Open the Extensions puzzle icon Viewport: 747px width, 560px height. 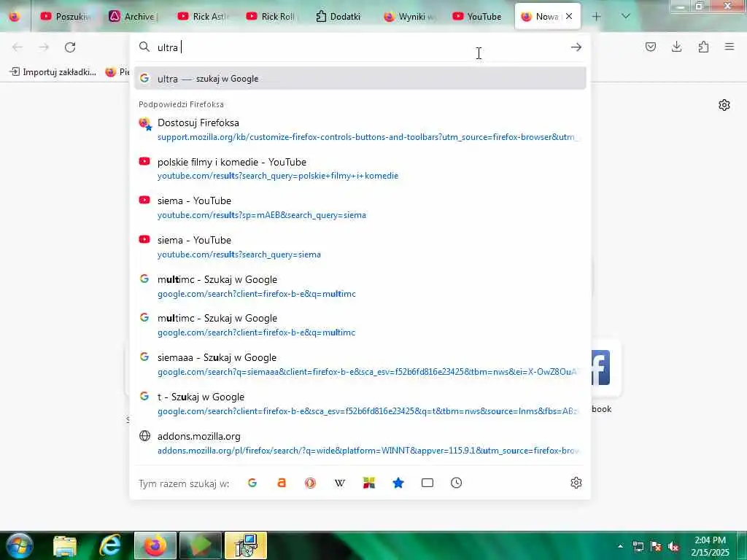point(703,47)
